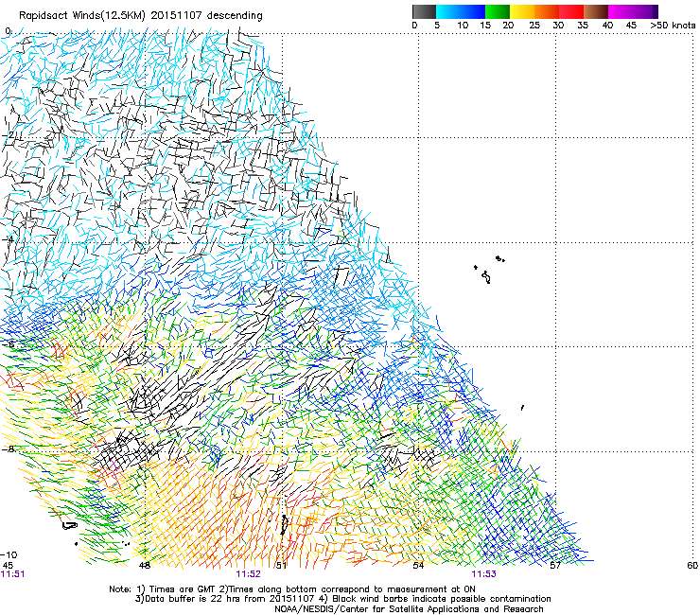Click the purple '11:52' time label
This screenshot has height=615, width=700.
click(248, 574)
